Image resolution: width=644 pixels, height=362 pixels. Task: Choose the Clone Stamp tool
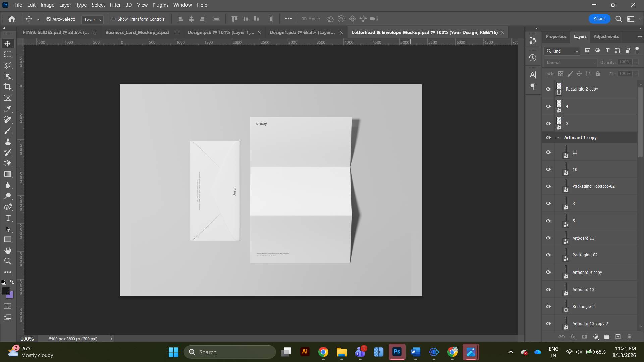pyautogui.click(x=8, y=141)
